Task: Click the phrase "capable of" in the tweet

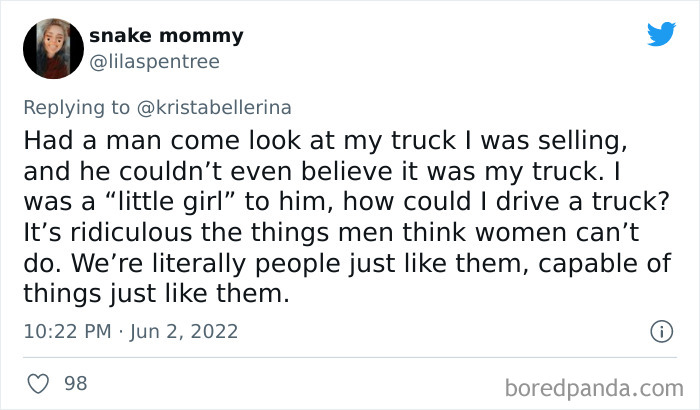Action: click(x=611, y=267)
